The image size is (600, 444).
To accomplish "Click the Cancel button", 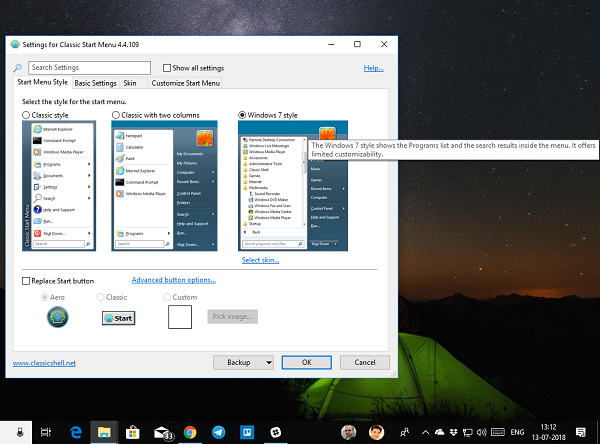I will click(x=365, y=362).
